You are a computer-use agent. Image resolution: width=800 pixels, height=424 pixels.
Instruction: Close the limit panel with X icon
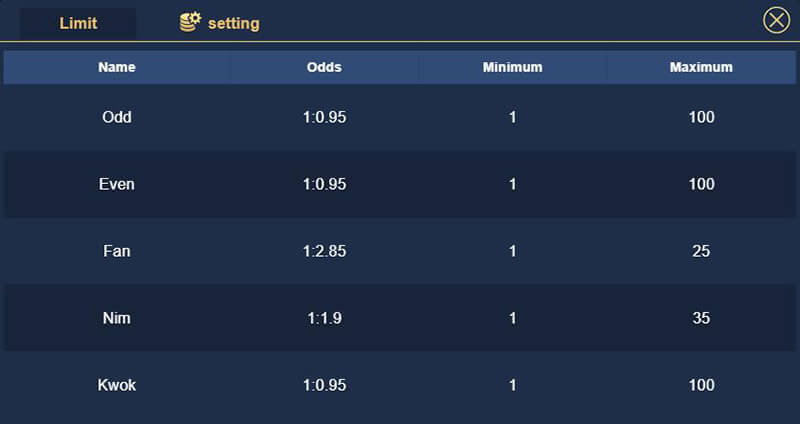[x=776, y=21]
